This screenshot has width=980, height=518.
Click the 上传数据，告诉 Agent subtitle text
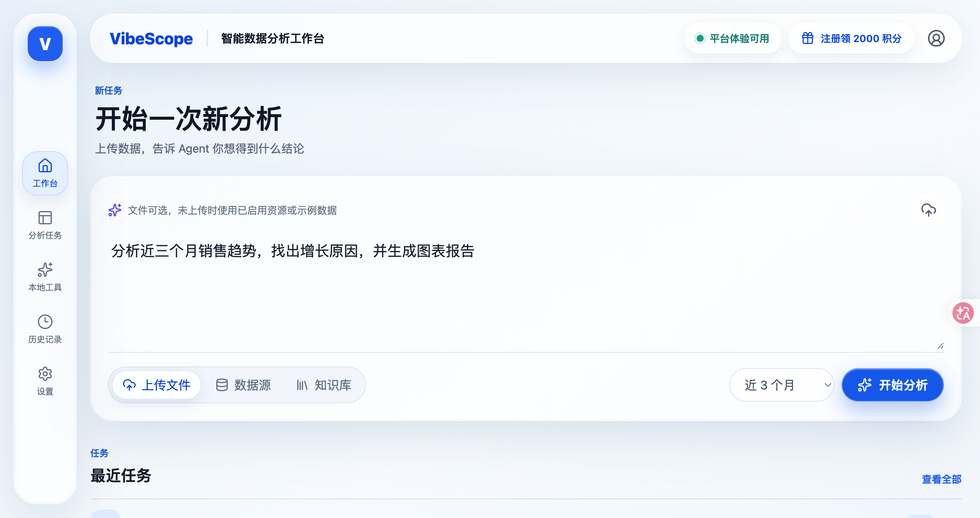coord(199,148)
